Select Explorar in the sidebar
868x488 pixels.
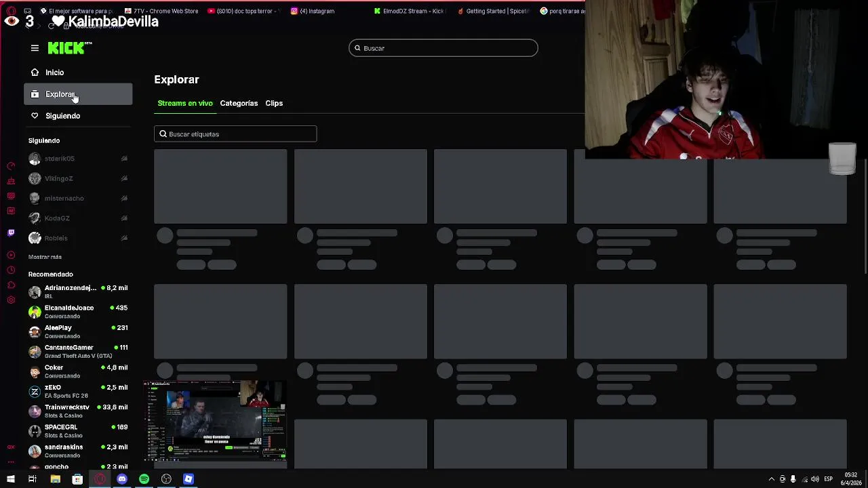point(78,94)
